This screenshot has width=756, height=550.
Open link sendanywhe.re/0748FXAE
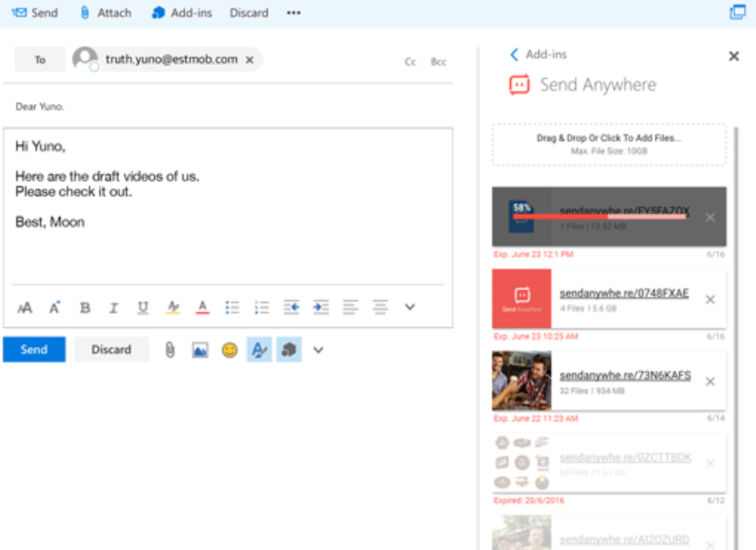(624, 293)
